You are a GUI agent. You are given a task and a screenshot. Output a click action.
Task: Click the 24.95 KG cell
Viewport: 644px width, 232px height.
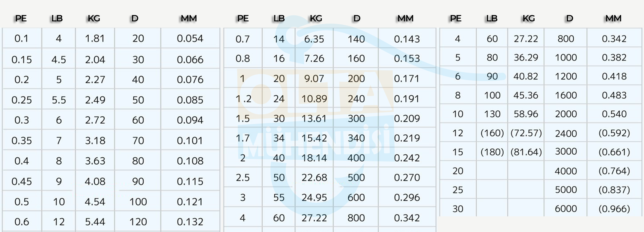314,197
